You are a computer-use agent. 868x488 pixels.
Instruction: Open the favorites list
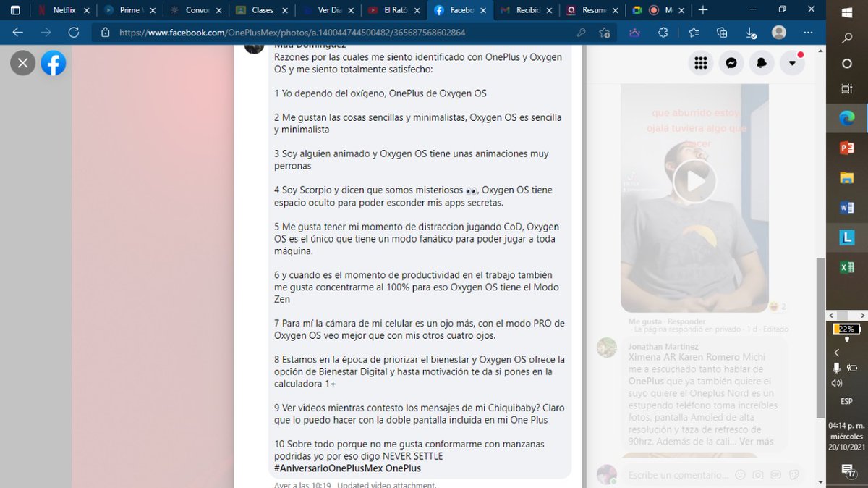tap(693, 33)
